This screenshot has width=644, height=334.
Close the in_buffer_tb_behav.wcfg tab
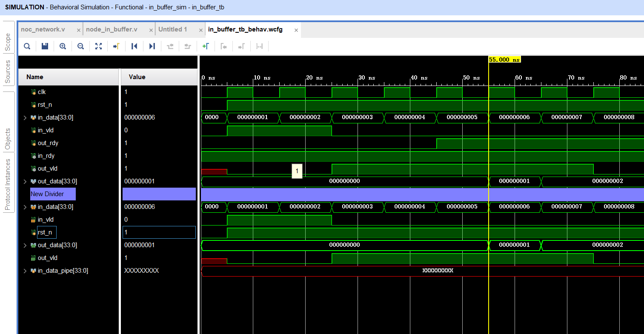[x=296, y=30]
